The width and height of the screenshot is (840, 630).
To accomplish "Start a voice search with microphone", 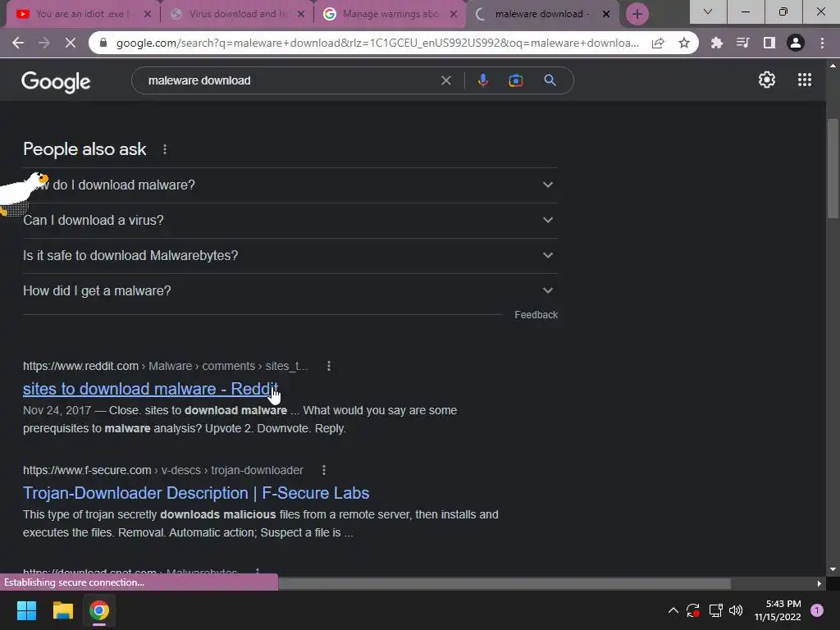I will (x=482, y=80).
